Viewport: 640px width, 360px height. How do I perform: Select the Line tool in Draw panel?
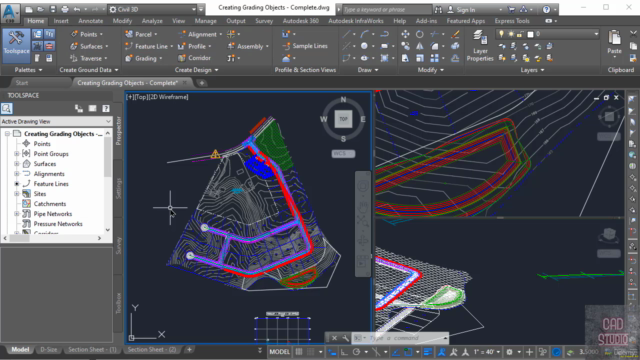point(347,34)
